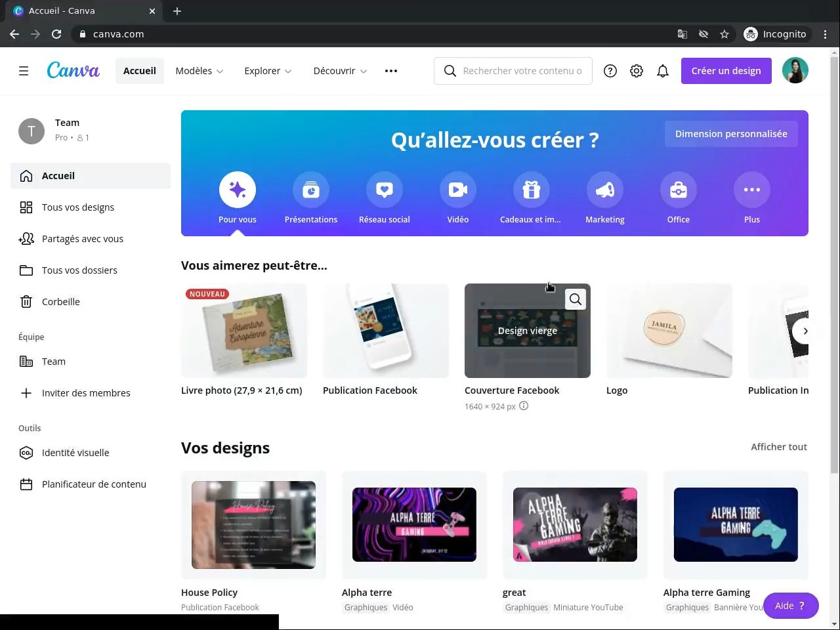Click the Graphiques tag under Alpha terre
Image resolution: width=840 pixels, height=630 pixels.
(366, 608)
